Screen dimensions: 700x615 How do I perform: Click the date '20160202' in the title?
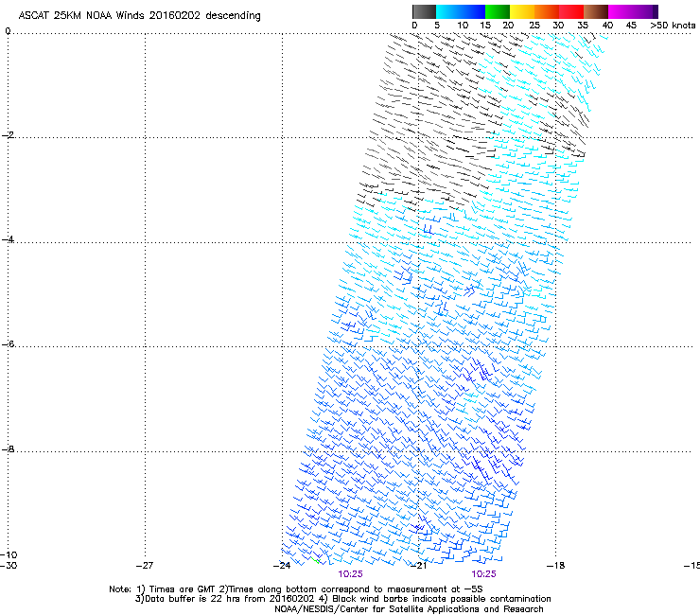pyautogui.click(x=175, y=15)
